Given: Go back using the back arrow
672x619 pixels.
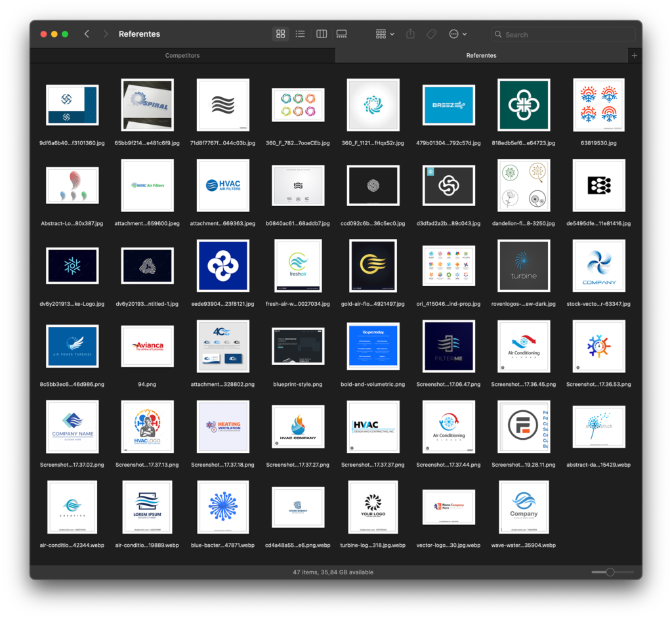Looking at the screenshot, I should (87, 34).
